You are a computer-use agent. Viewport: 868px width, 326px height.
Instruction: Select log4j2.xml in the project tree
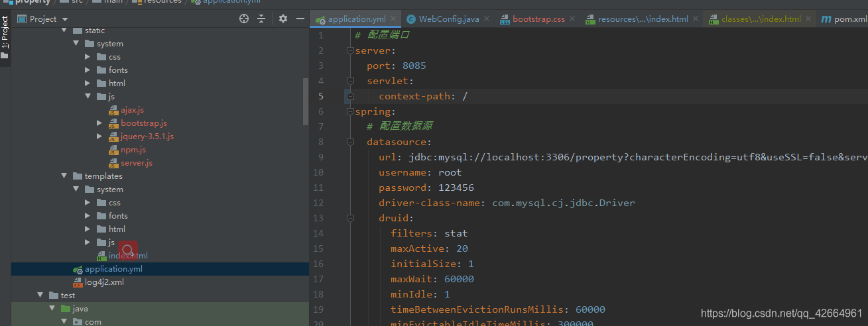[104, 282]
